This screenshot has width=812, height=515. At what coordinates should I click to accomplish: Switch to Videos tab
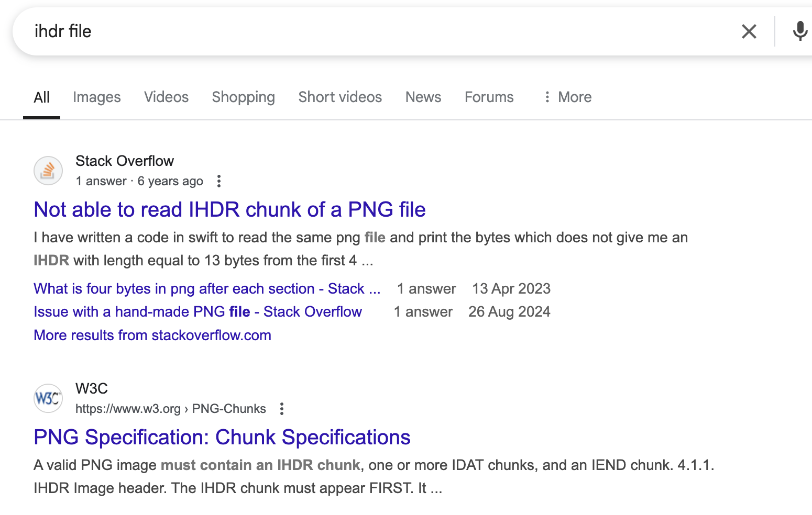[166, 97]
